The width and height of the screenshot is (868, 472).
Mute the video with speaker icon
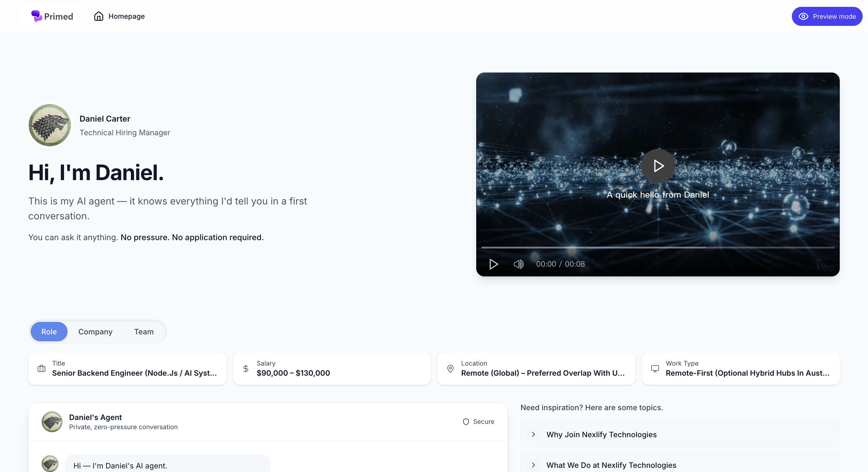pyautogui.click(x=518, y=264)
